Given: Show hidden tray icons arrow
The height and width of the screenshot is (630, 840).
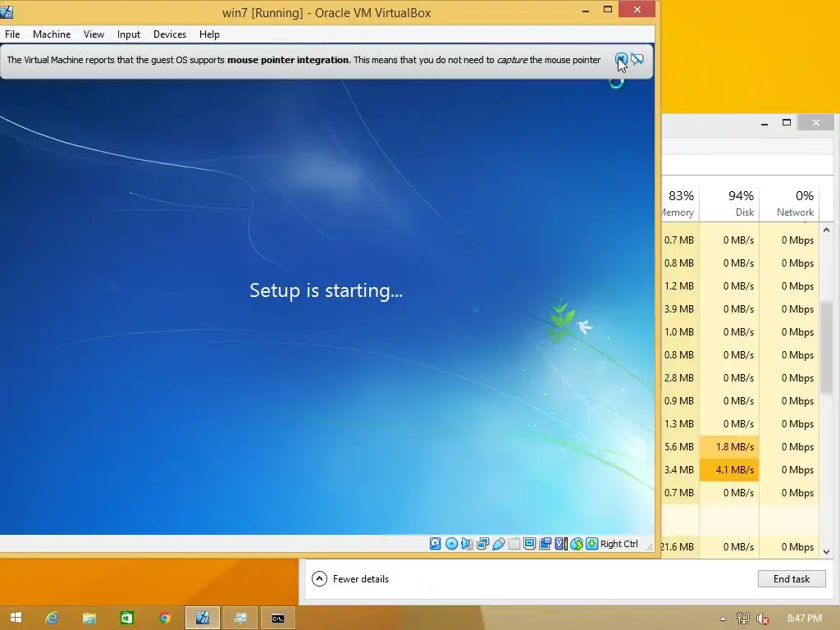Looking at the screenshot, I should tap(723, 619).
